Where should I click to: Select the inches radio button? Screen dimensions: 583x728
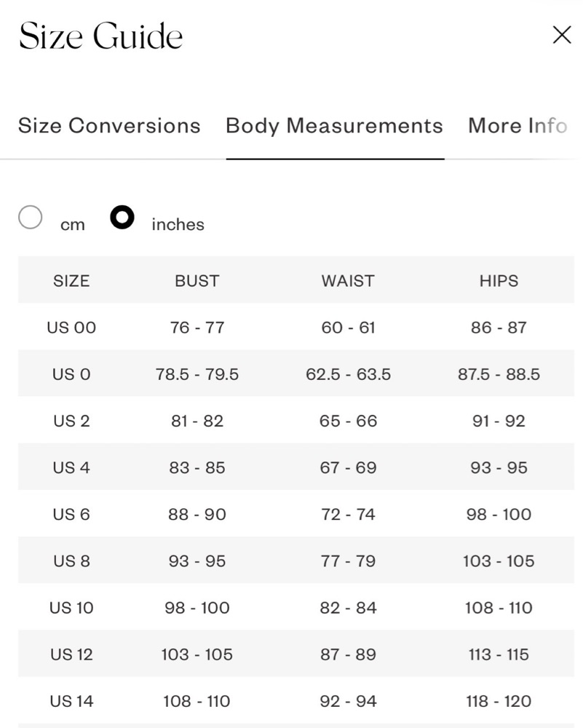point(122,217)
